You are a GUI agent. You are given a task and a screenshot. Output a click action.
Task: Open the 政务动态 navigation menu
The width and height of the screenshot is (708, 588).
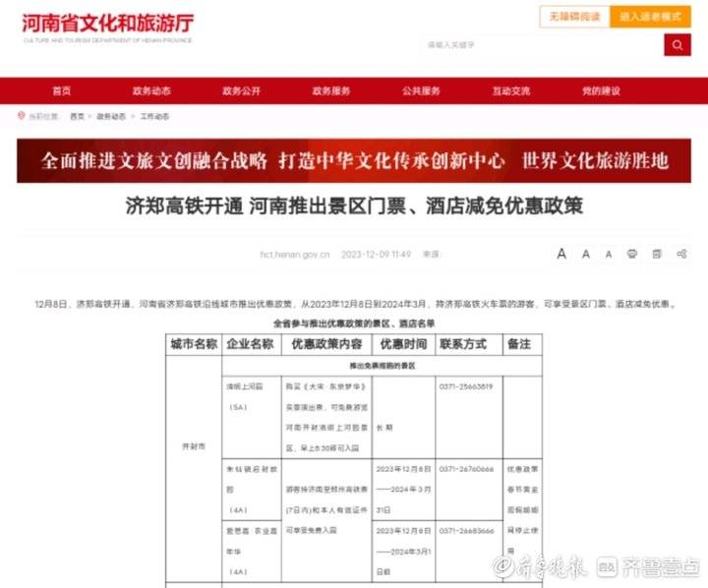tap(151, 90)
